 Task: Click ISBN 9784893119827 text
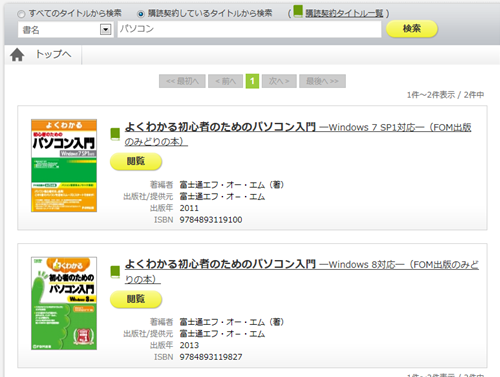[x=211, y=357]
